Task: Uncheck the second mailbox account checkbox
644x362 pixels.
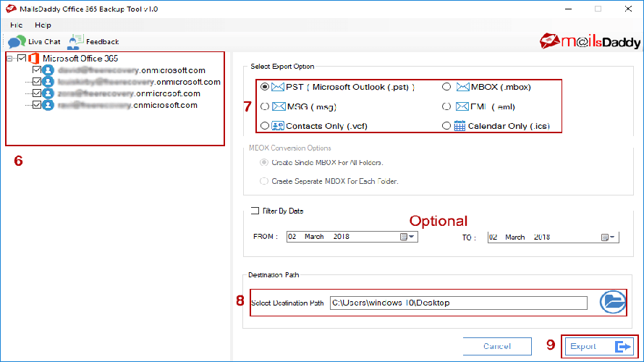Action: (x=37, y=81)
